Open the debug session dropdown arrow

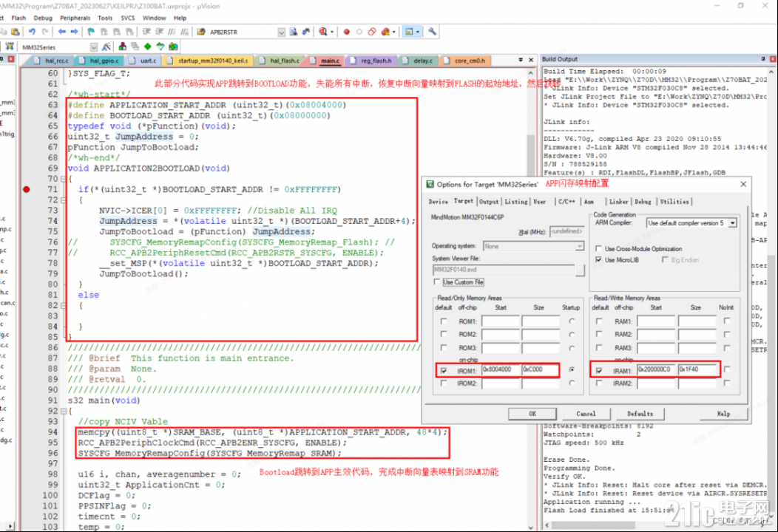(x=331, y=33)
